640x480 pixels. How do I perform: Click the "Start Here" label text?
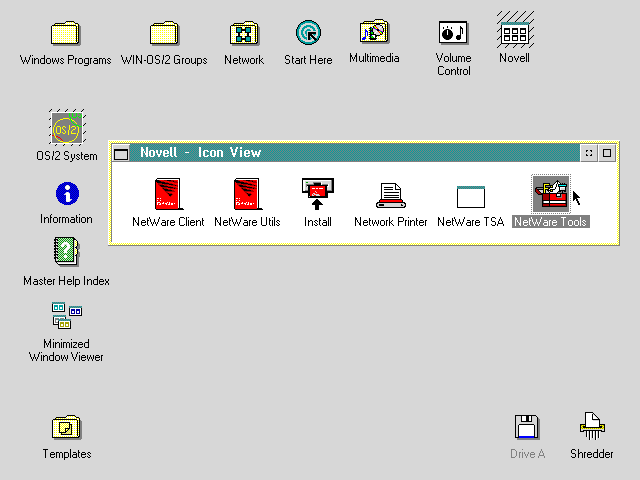click(x=308, y=60)
